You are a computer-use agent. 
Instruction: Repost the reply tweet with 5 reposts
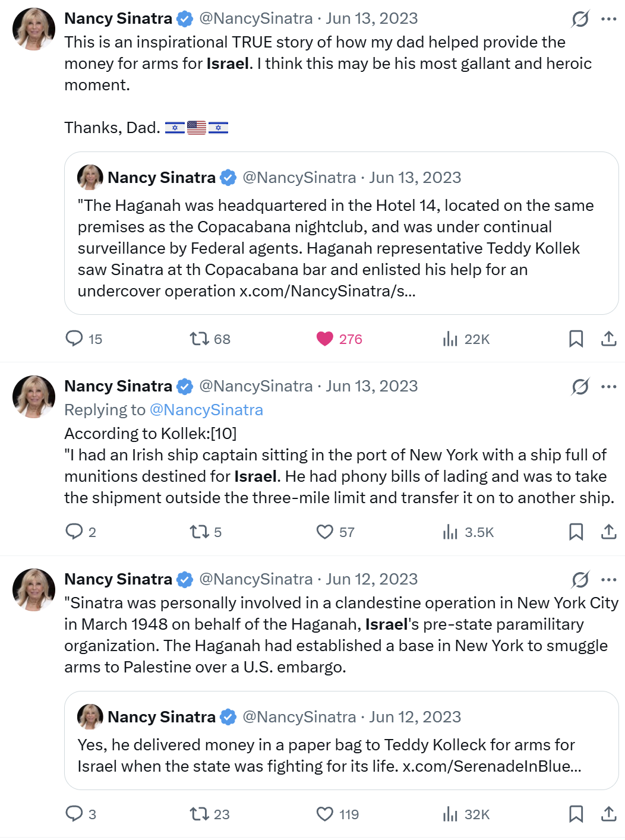[199, 532]
